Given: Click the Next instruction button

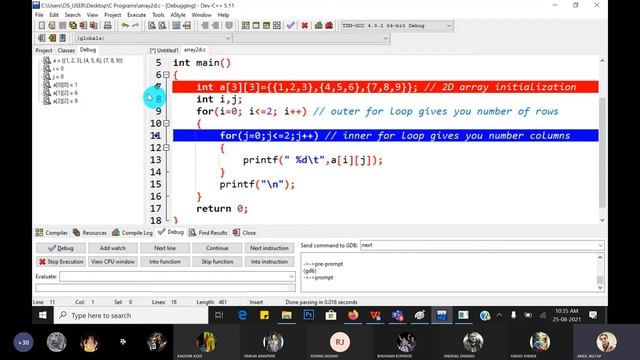Looking at the screenshot, I should [269, 248].
